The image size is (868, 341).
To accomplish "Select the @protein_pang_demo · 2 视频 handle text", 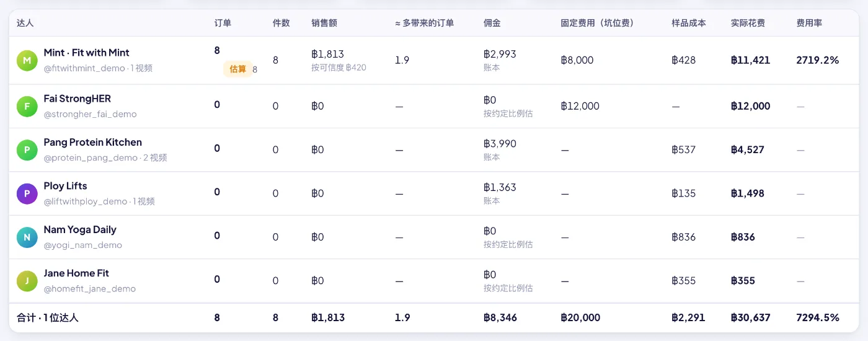I will coord(105,158).
